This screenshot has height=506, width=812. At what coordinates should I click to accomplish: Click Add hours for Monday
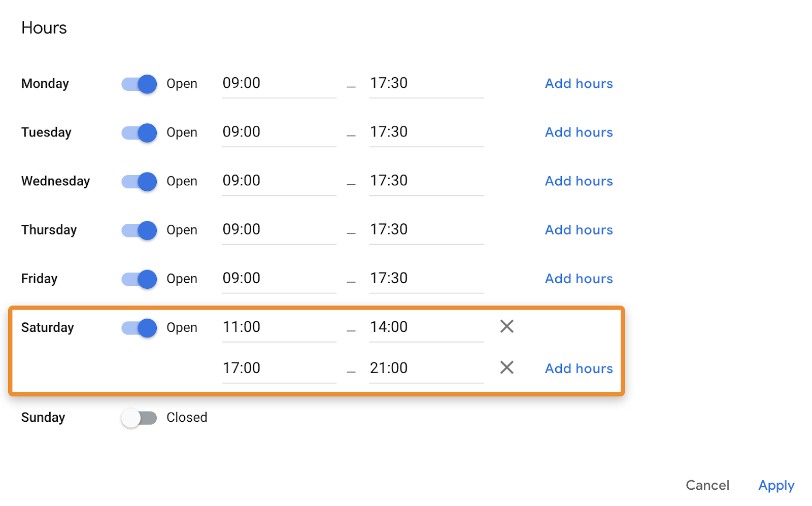tap(579, 84)
